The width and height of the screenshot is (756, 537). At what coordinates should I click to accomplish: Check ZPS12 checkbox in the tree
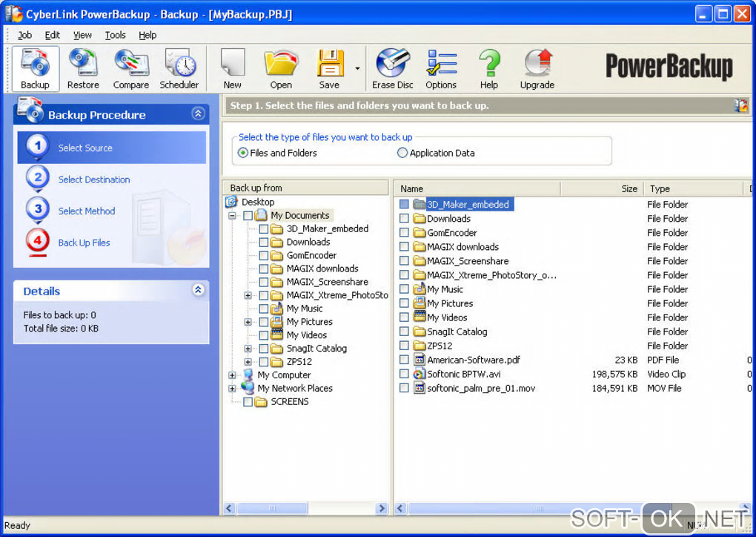coord(264,361)
